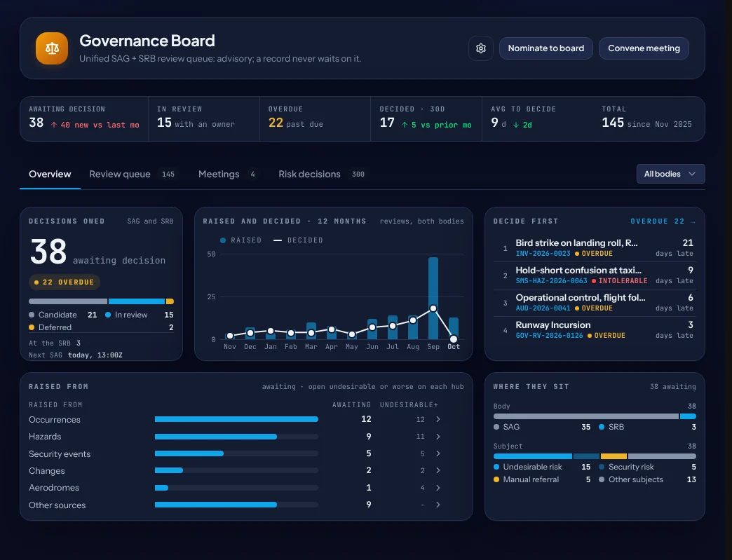Open the Meetings tab
This screenshot has height=560, width=732.
[228, 174]
